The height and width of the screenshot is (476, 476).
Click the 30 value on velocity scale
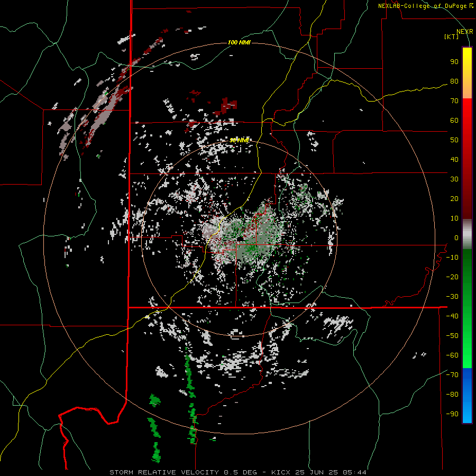454,179
